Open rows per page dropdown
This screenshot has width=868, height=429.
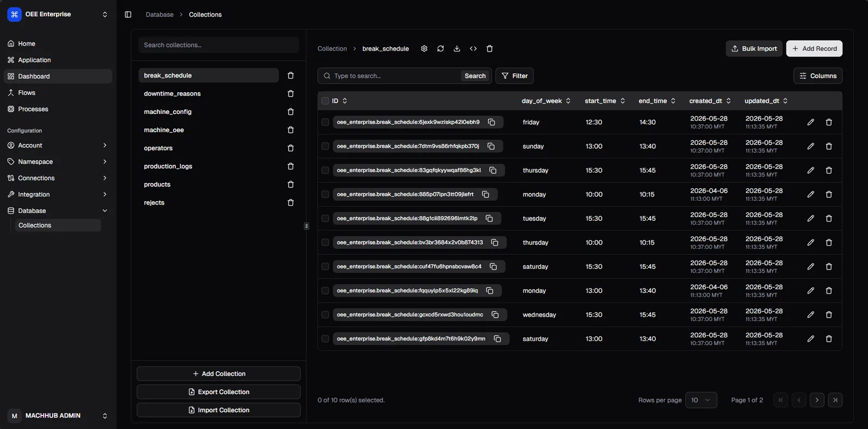[x=701, y=400]
